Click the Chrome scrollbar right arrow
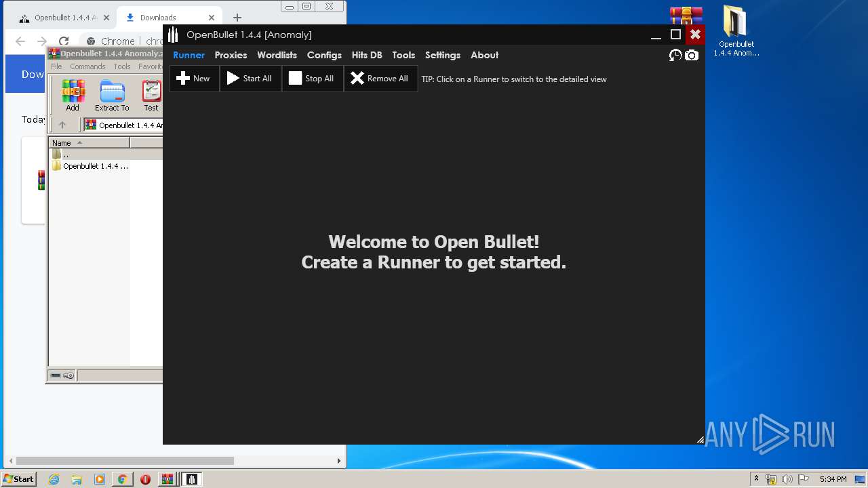 point(339,461)
